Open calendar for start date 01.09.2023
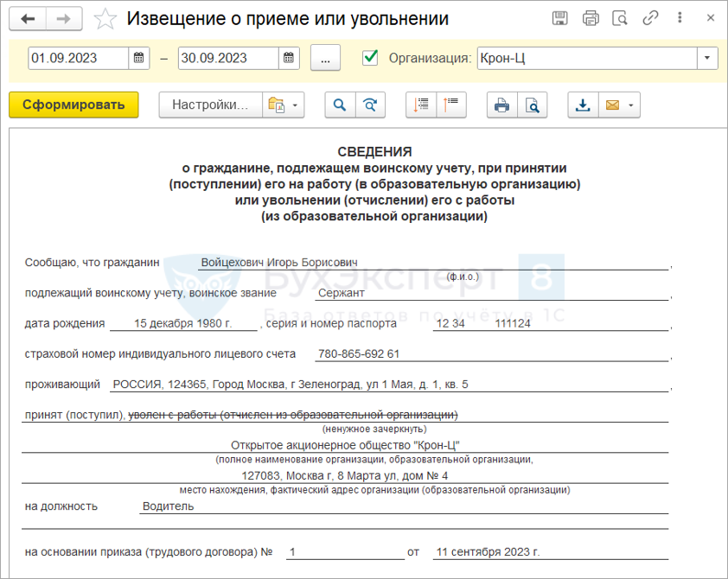 tap(139, 58)
